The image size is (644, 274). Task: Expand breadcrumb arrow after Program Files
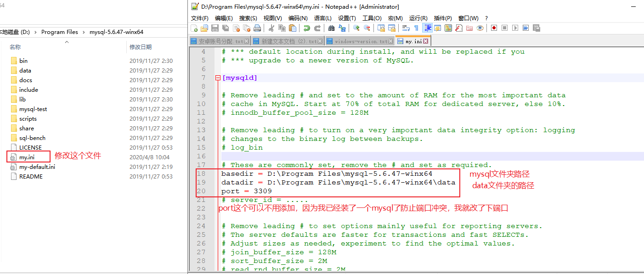[84, 32]
